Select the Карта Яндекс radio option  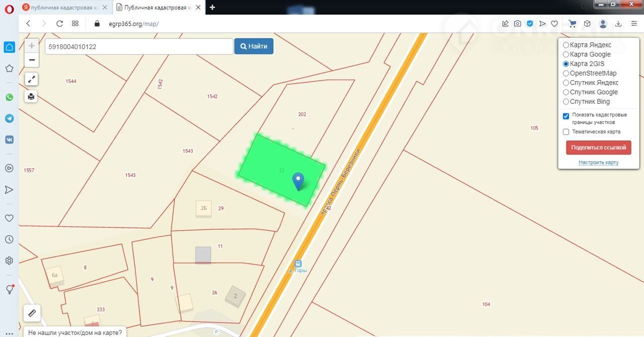click(566, 45)
